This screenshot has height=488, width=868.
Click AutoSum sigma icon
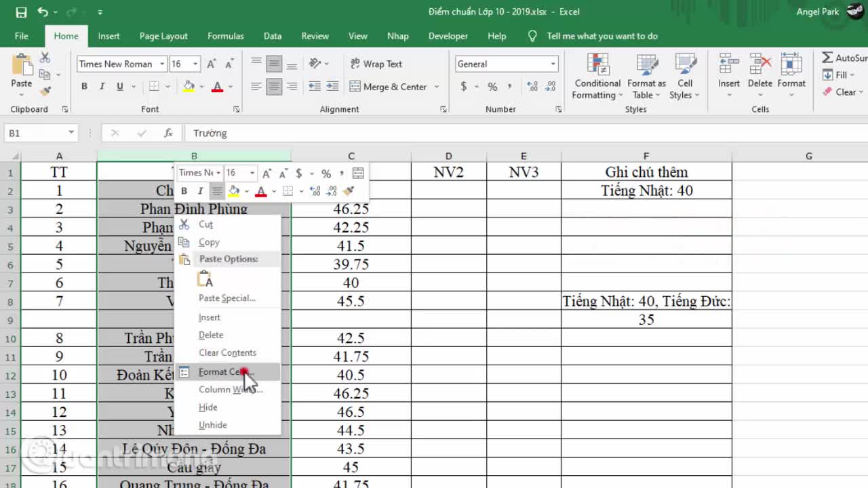pos(827,58)
